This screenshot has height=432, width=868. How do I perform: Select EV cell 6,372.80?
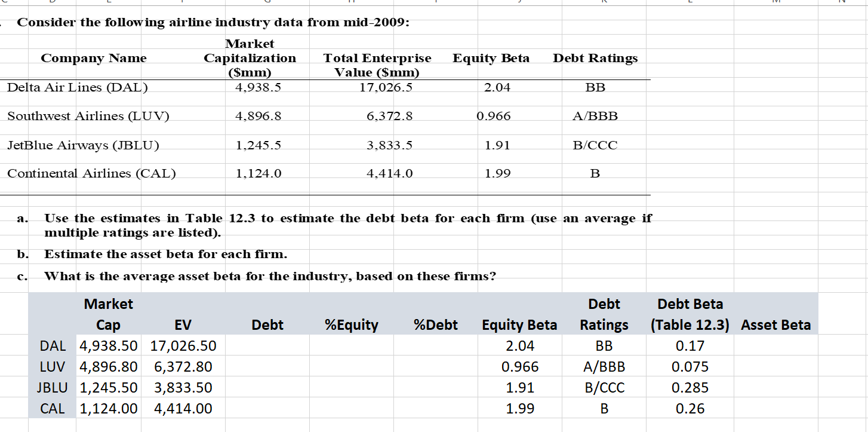183,366
